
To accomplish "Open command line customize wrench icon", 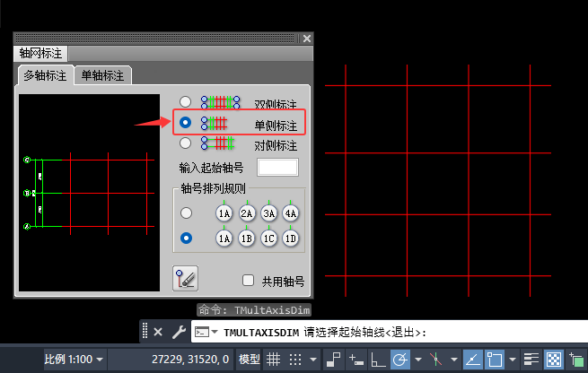I will click(179, 332).
